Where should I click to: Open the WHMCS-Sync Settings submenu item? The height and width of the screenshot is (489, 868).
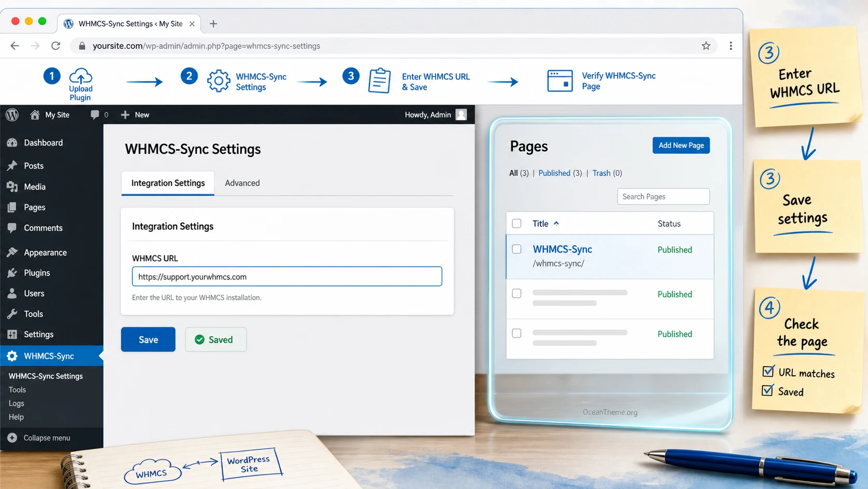pos(46,376)
